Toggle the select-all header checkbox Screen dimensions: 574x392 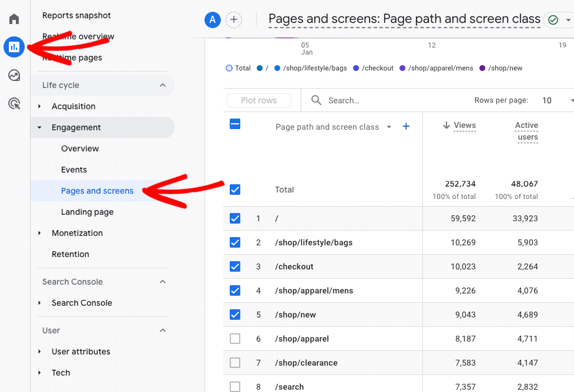(235, 124)
